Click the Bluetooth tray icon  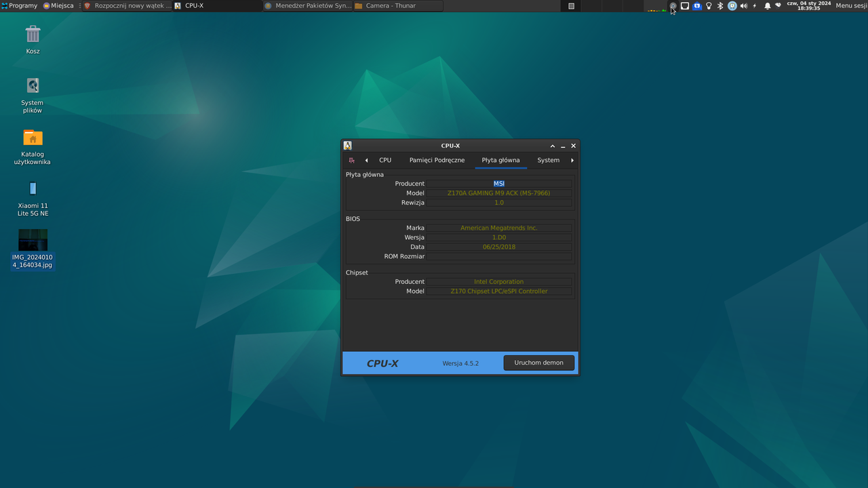pyautogui.click(x=720, y=5)
